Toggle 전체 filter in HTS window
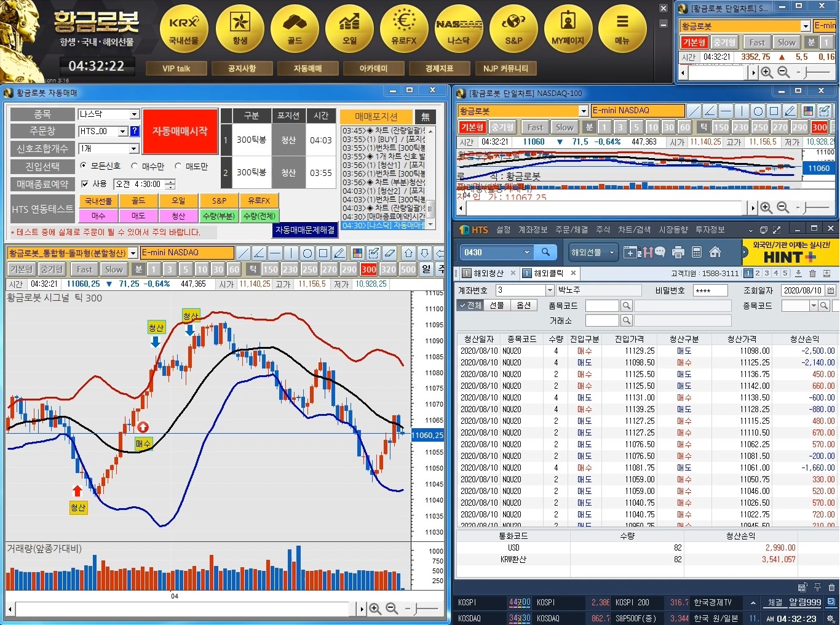 (x=470, y=305)
